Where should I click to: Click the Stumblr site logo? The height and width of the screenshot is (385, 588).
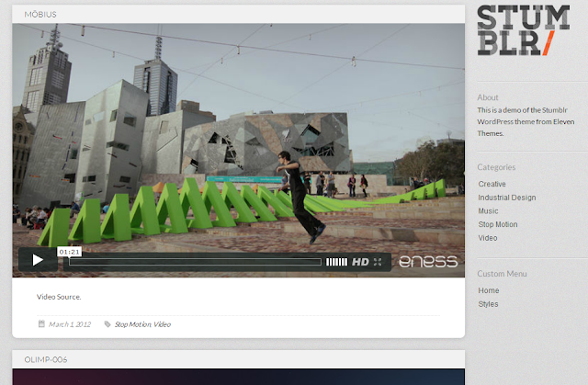(x=523, y=30)
